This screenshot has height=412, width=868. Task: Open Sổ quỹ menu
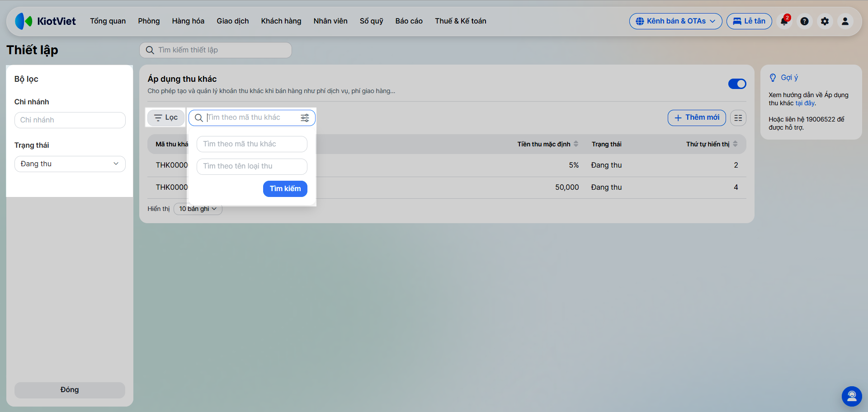372,21
